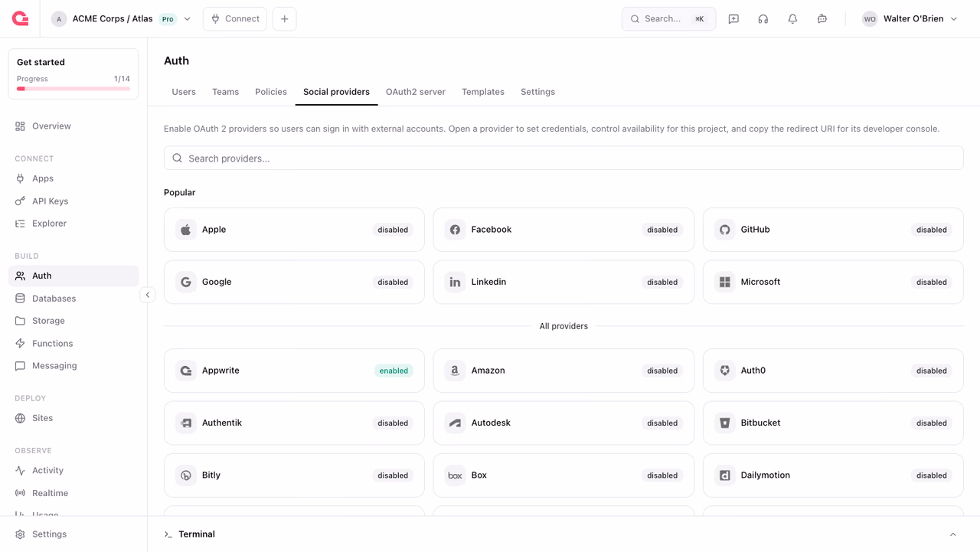Open Functions in the sidebar
The width and height of the screenshot is (980, 552).
[73, 344]
